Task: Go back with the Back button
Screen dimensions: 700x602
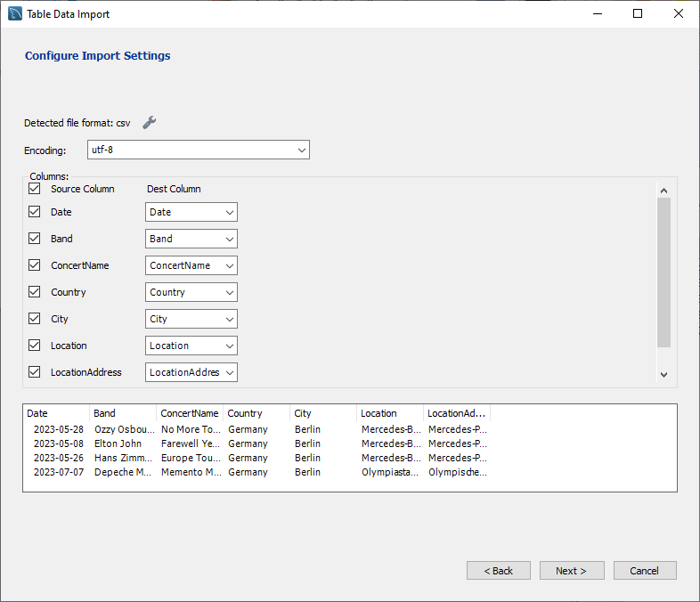Action: click(498, 571)
